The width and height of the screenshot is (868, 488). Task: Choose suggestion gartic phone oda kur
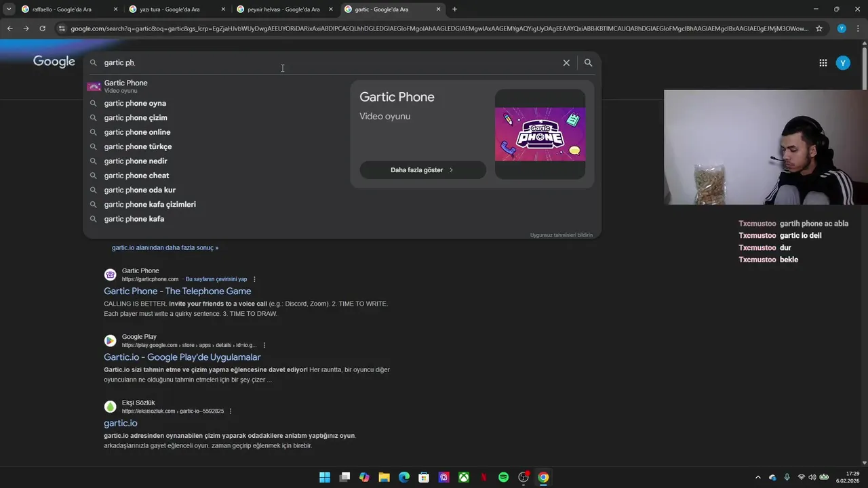tap(214, 190)
